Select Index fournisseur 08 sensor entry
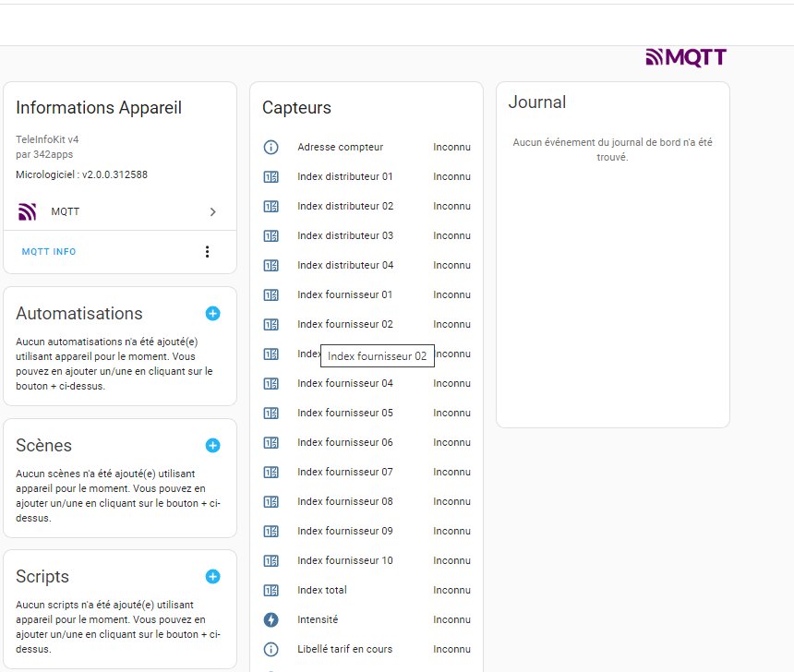Screen dimensions: 794x672 click(345, 501)
